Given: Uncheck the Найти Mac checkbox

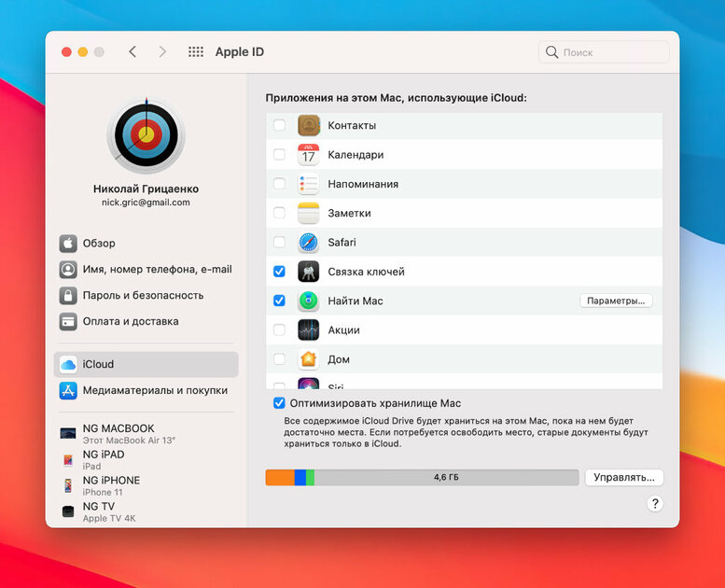Looking at the screenshot, I should point(279,301).
